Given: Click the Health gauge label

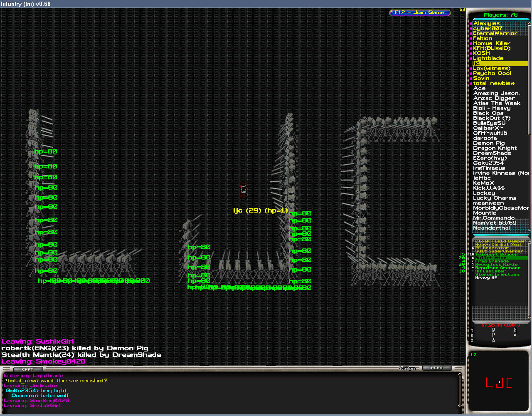Looking at the screenshot, I should (x=494, y=335).
